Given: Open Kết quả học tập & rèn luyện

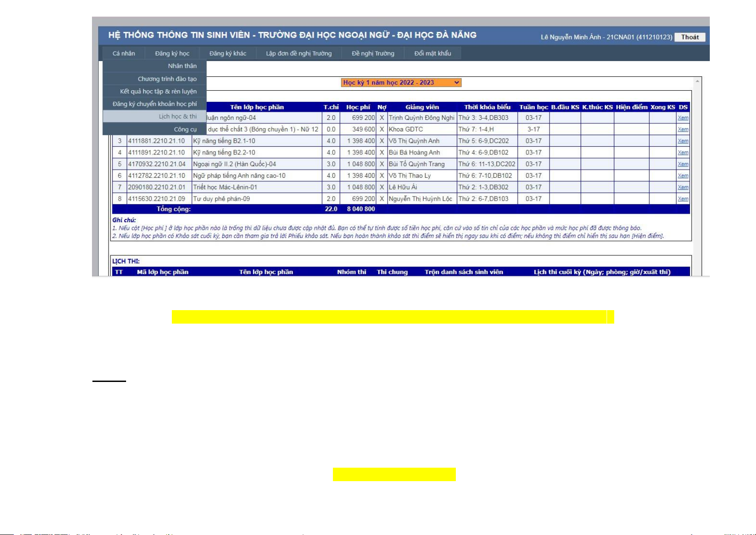Looking at the screenshot, I should 158,92.
